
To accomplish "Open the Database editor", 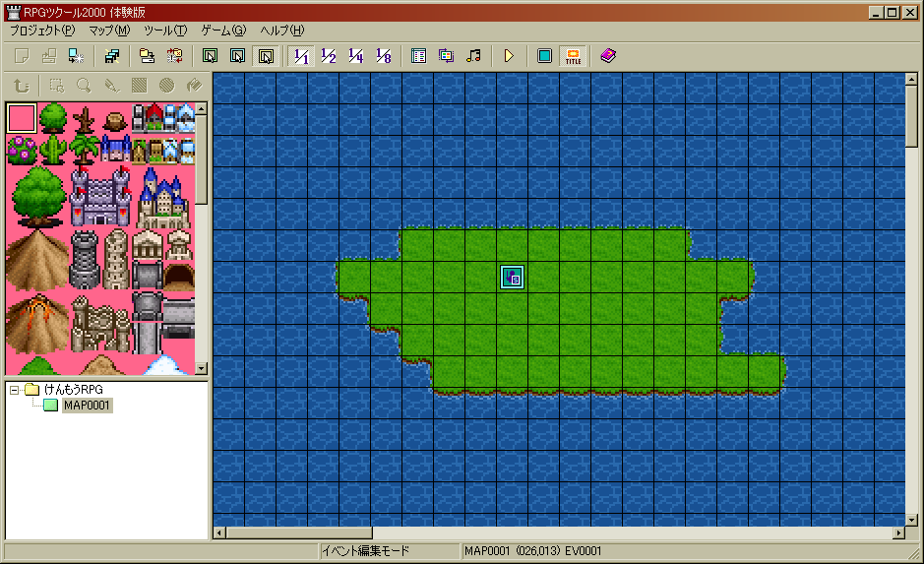I will click(418, 56).
